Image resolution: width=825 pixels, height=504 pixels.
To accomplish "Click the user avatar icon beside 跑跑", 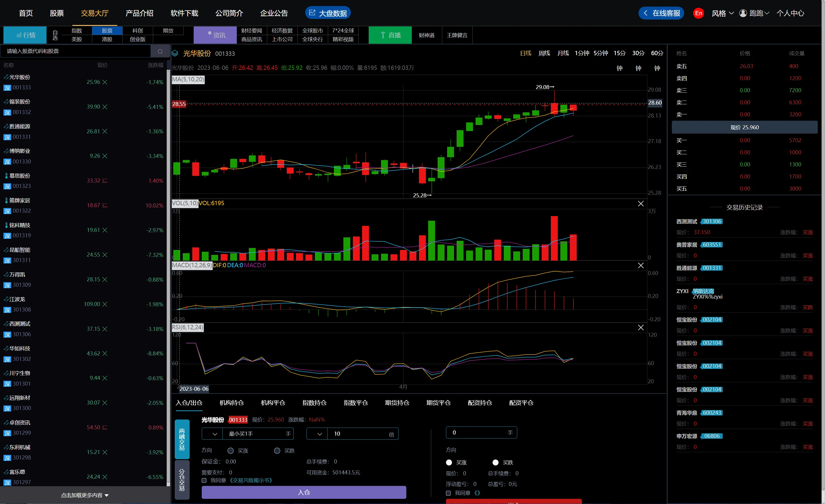I will click(743, 14).
